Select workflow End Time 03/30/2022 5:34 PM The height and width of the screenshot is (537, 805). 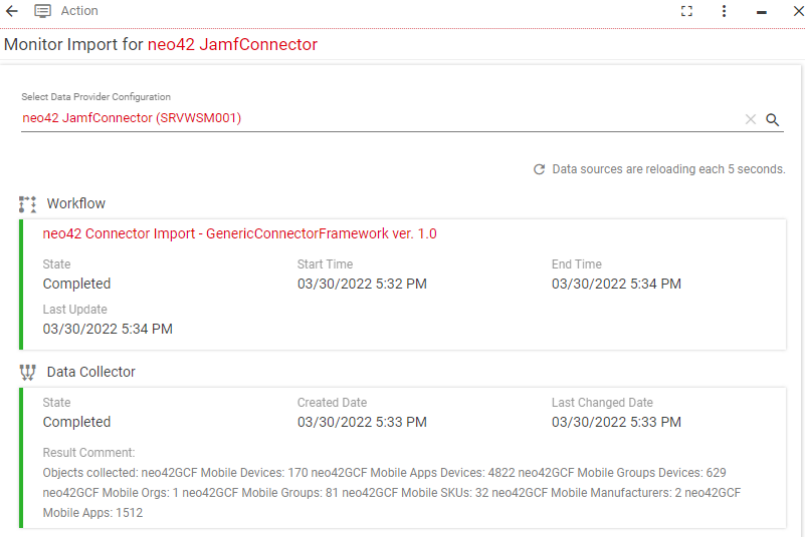tap(616, 284)
